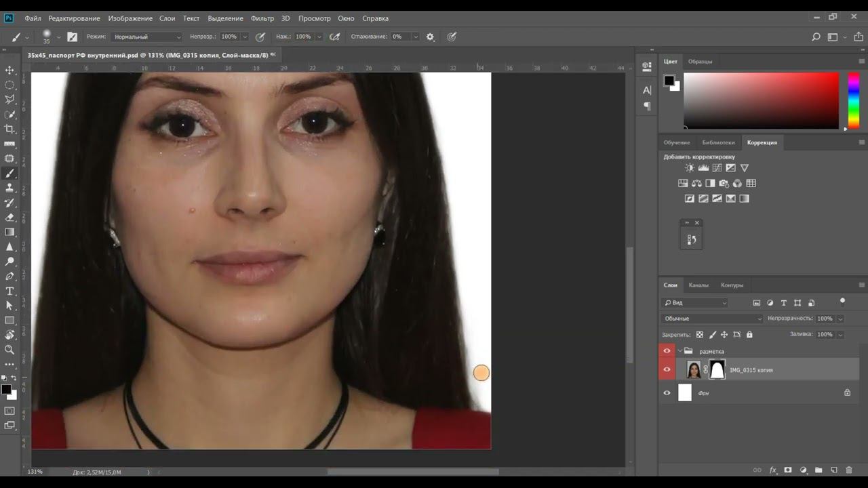Hide the разметка group
868x488 pixels.
point(667,350)
